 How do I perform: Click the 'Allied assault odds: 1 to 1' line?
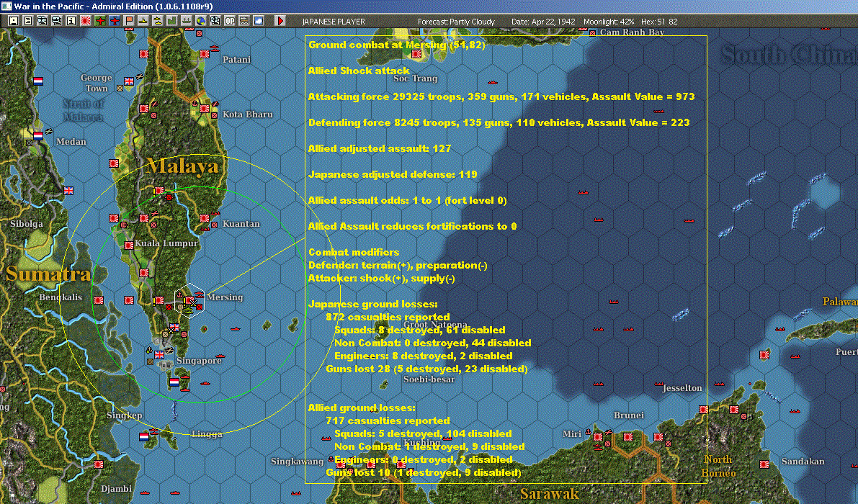[x=408, y=200]
